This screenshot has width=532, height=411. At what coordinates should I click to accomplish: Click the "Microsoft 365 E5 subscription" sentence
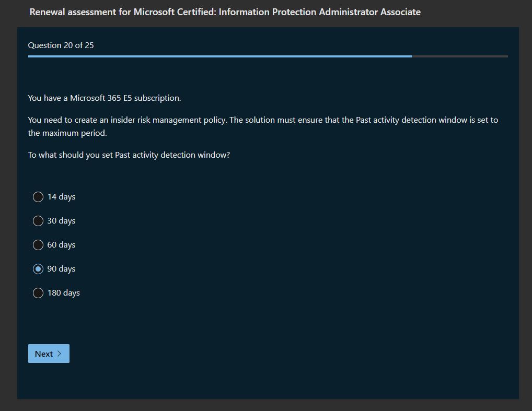[105, 98]
